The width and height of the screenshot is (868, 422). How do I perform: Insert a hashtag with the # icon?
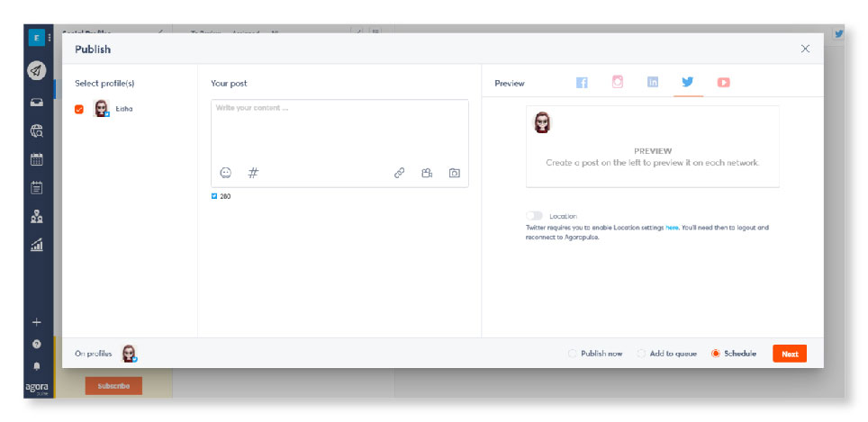click(x=253, y=173)
